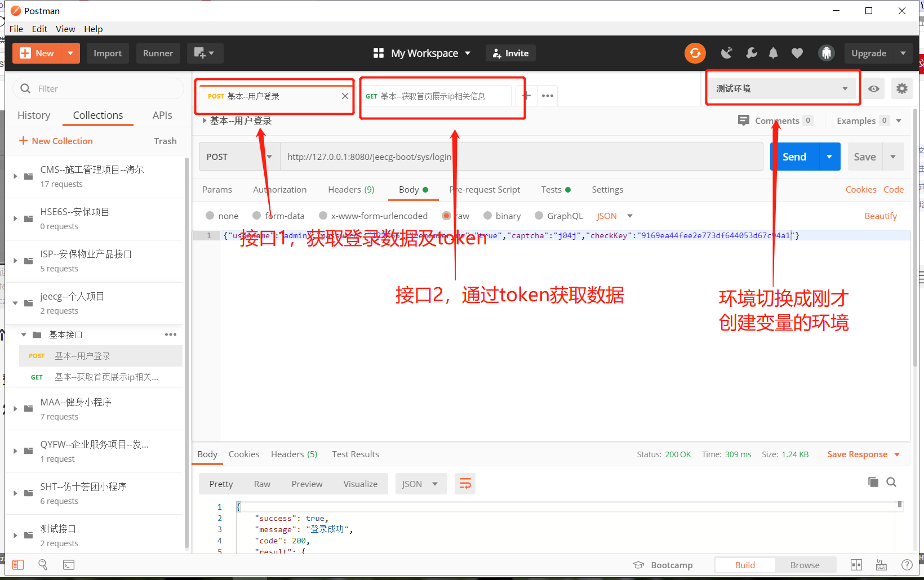
Task: Open the console icon in status bar
Action: click(x=69, y=564)
